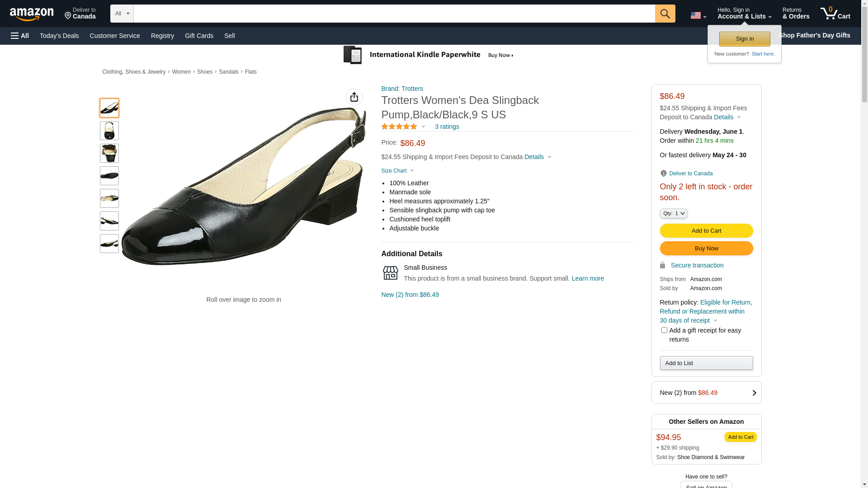Open the search category All dropdown
The height and width of the screenshot is (488, 868).
coord(122,14)
